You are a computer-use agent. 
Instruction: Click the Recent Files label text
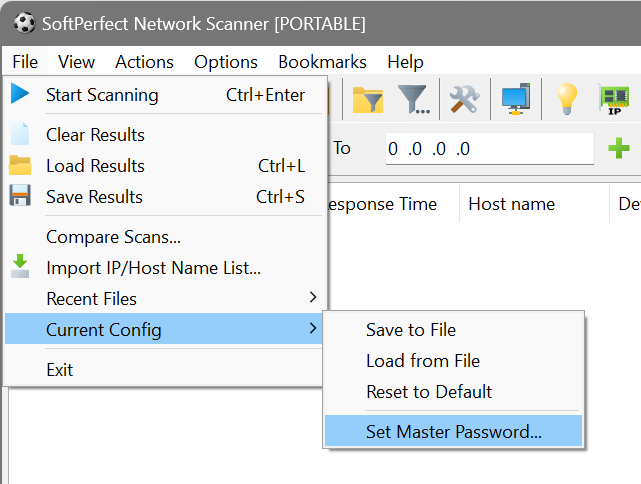(x=92, y=299)
